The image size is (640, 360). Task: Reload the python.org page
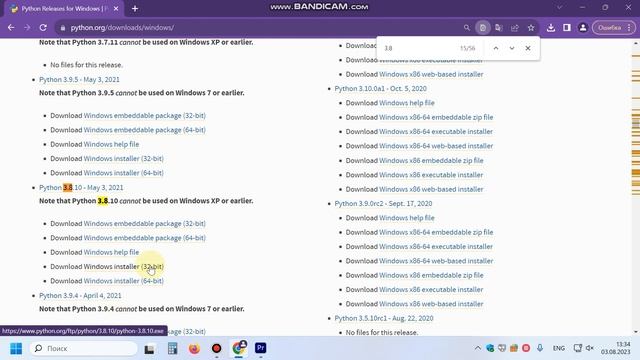click(x=43, y=28)
